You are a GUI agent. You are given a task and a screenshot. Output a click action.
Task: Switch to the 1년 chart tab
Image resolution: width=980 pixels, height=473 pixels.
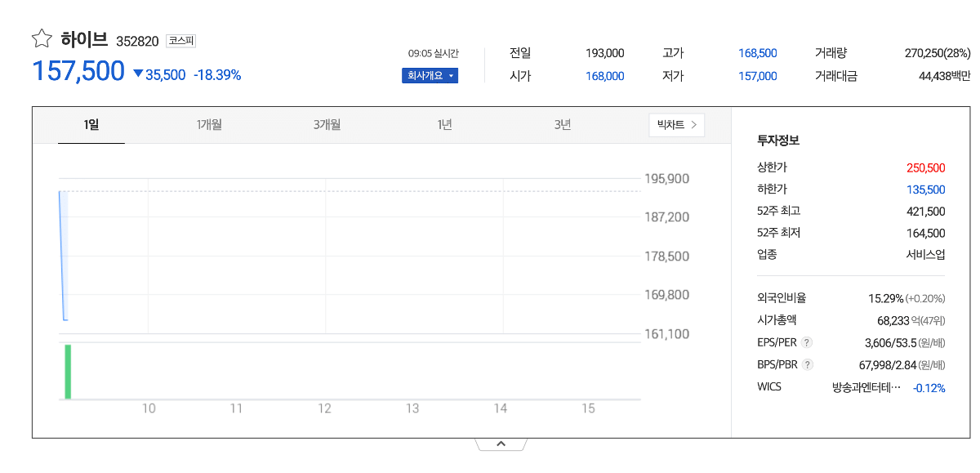point(444,125)
